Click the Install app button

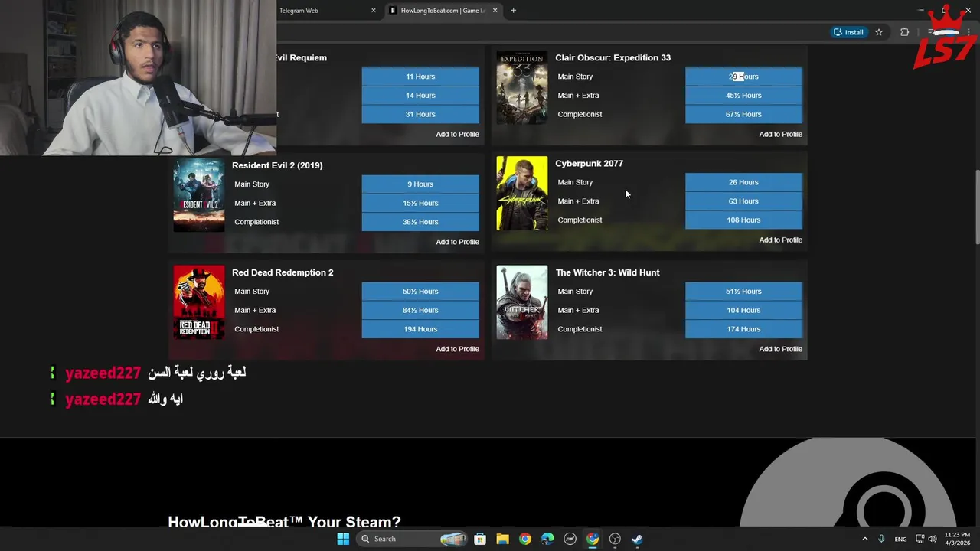point(848,32)
